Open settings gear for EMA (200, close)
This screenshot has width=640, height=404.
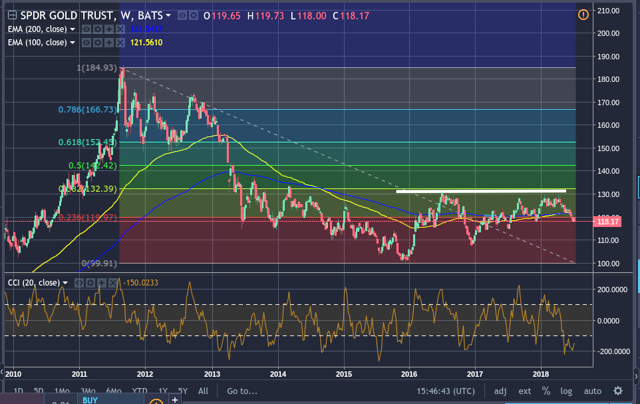coord(98,29)
